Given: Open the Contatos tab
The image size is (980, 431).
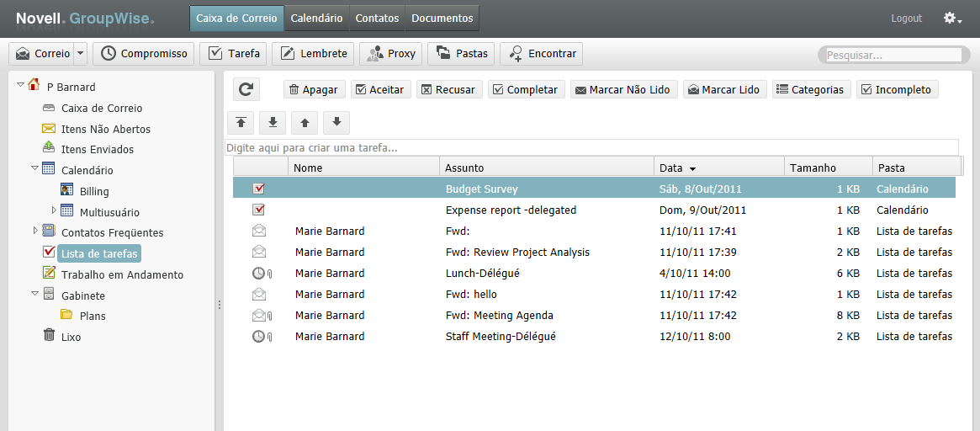Looking at the screenshot, I should tap(377, 19).
